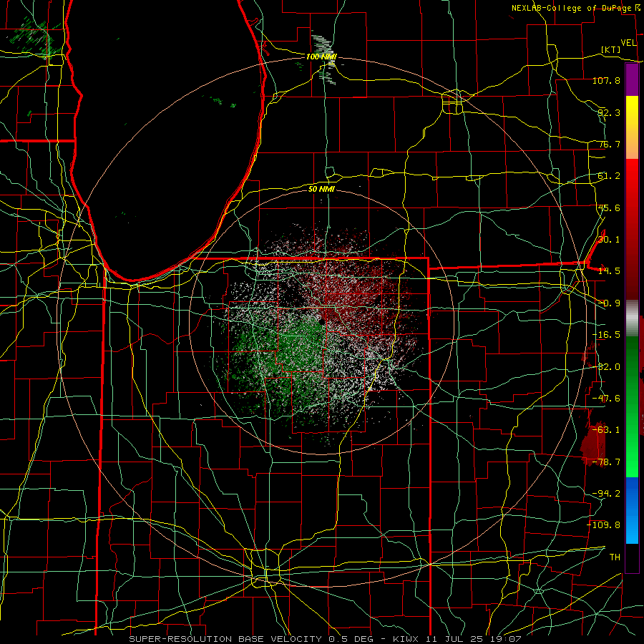Click the -0.9 velocity scale value
Image resolution: width=644 pixels, height=644 pixels.
point(609,303)
